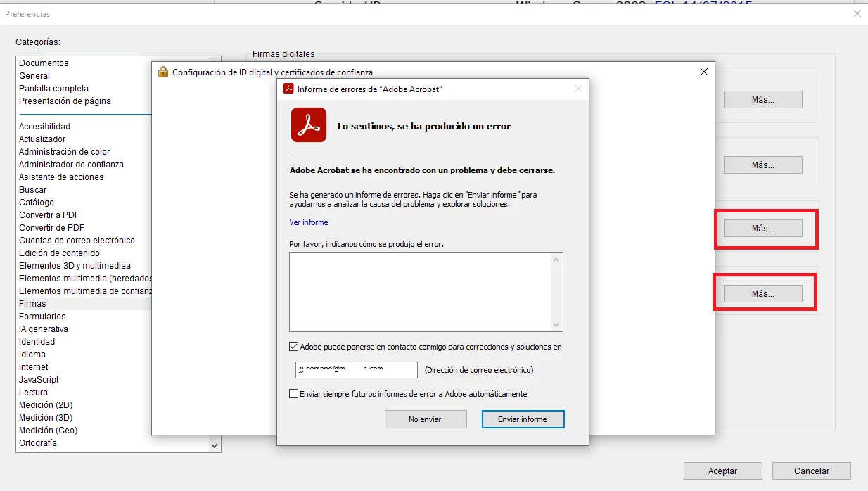
Task: Select 'Elementos multimedia de confianza' category
Action: (84, 291)
